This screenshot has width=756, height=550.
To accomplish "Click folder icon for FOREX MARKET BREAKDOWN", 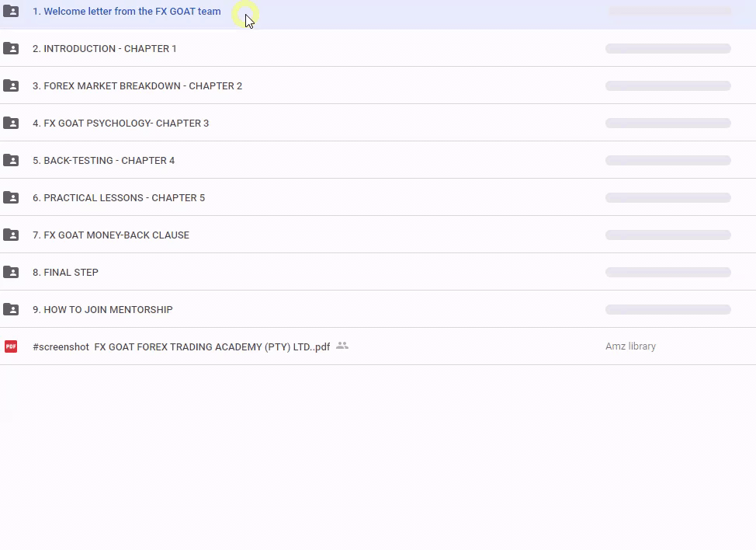I will (x=11, y=86).
